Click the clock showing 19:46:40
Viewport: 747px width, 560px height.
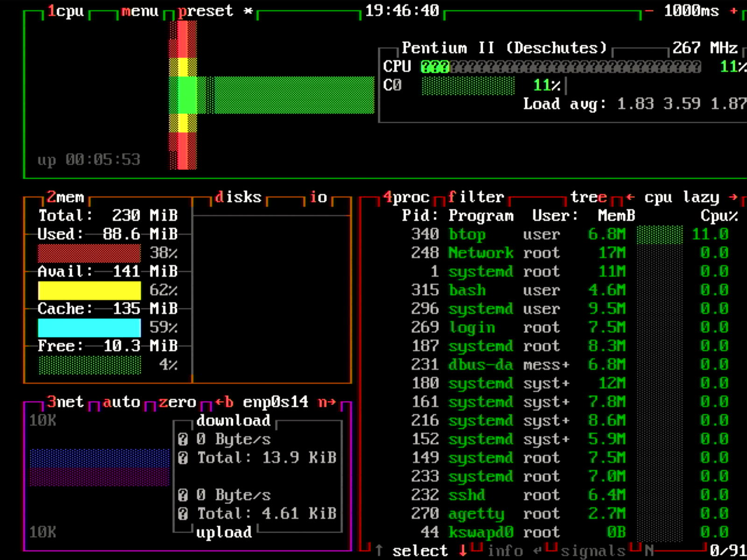coord(402,10)
